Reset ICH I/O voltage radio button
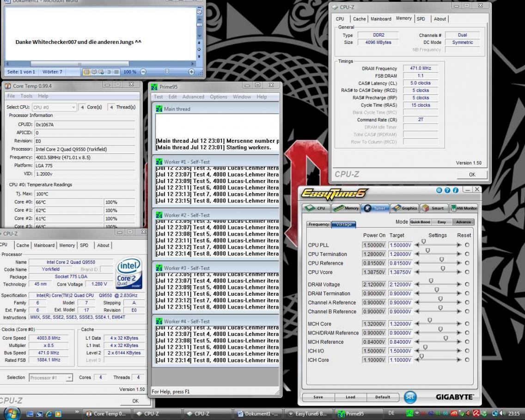 tap(467, 351)
